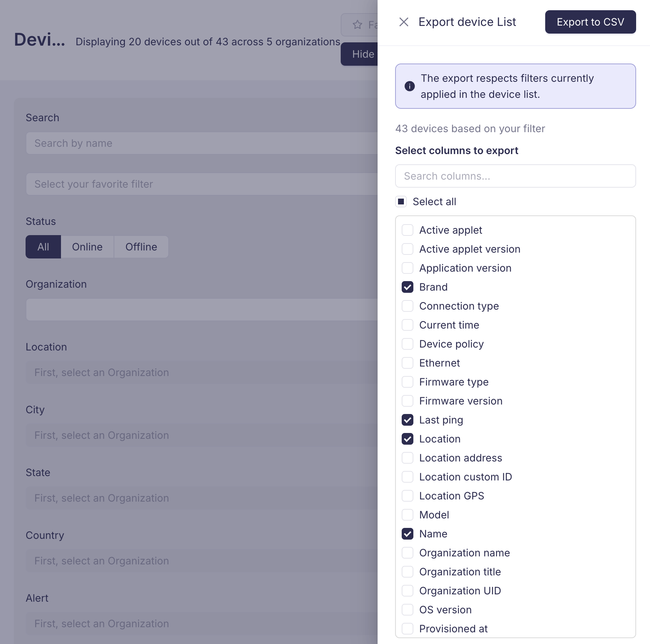The image size is (650, 644).
Task: Click Export to CSV
Action: click(x=590, y=22)
